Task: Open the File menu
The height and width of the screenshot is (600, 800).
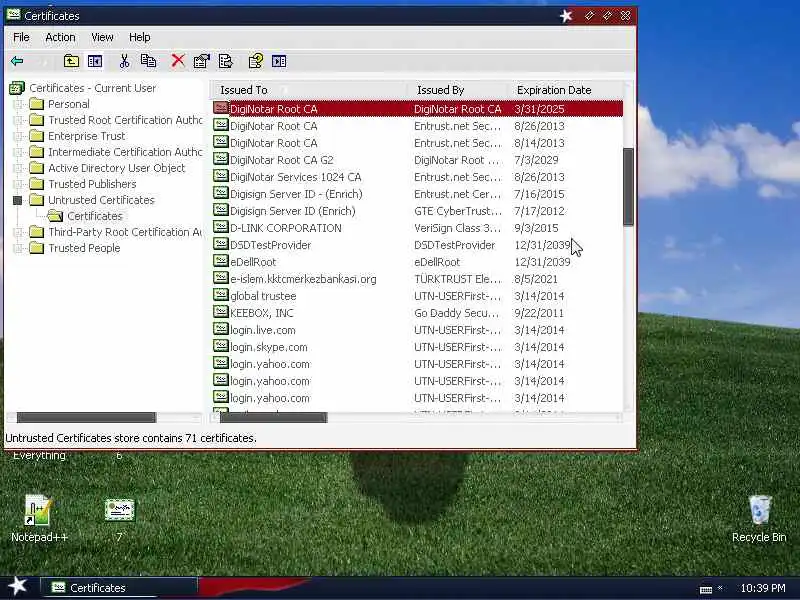Action: [21, 37]
